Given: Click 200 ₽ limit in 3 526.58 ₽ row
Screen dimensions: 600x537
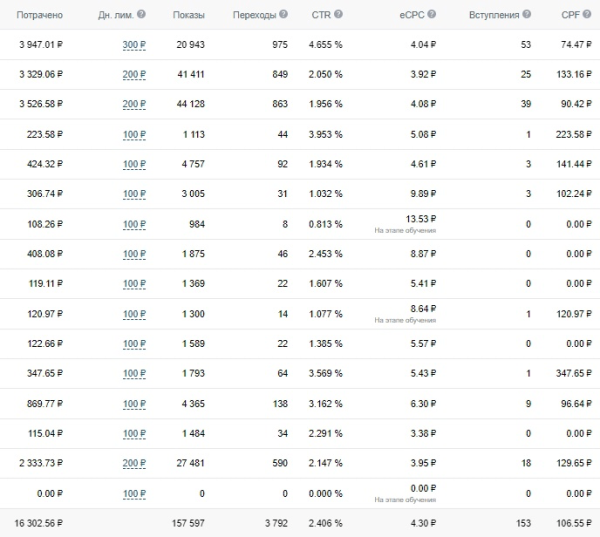Looking at the screenshot, I should [134, 104].
